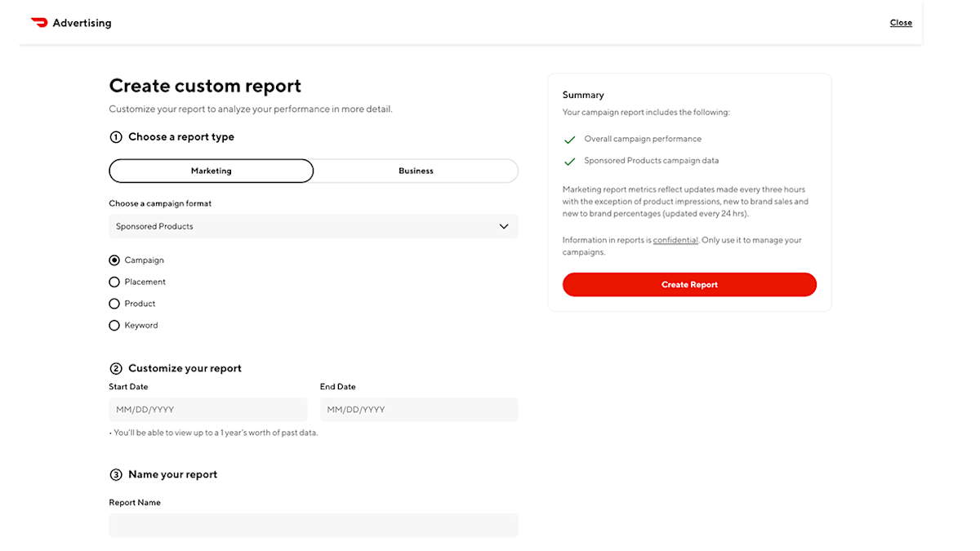Switch to the Business tab
980x551 pixels.
(416, 171)
